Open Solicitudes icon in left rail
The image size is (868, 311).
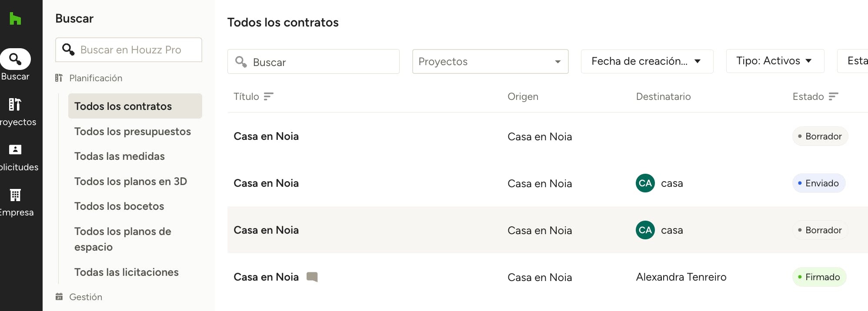15,150
